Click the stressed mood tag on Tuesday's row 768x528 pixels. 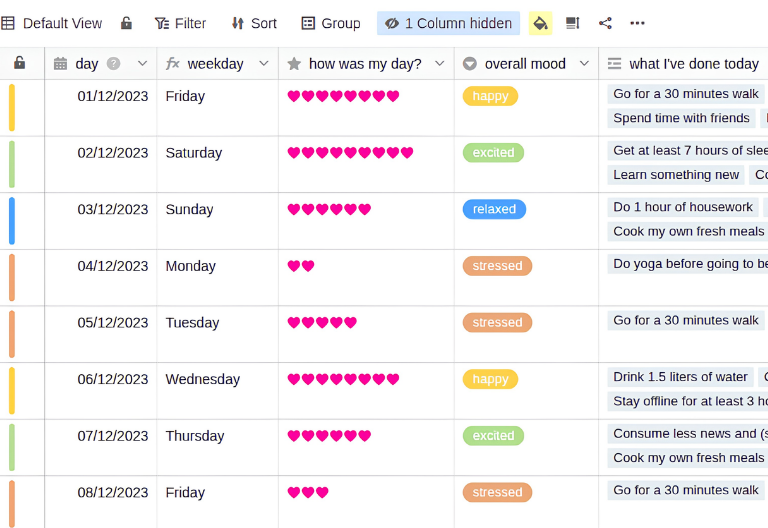click(497, 322)
